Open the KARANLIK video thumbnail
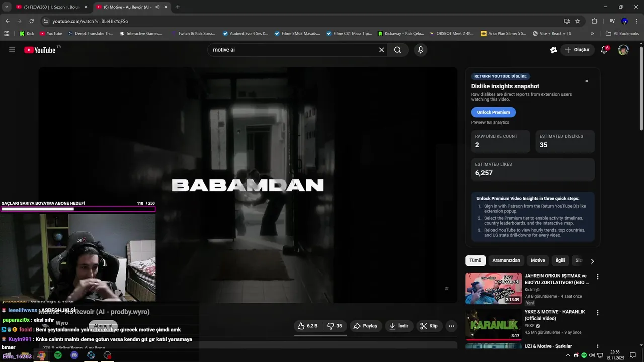Viewport: 644px width, 362px height. 493,324
